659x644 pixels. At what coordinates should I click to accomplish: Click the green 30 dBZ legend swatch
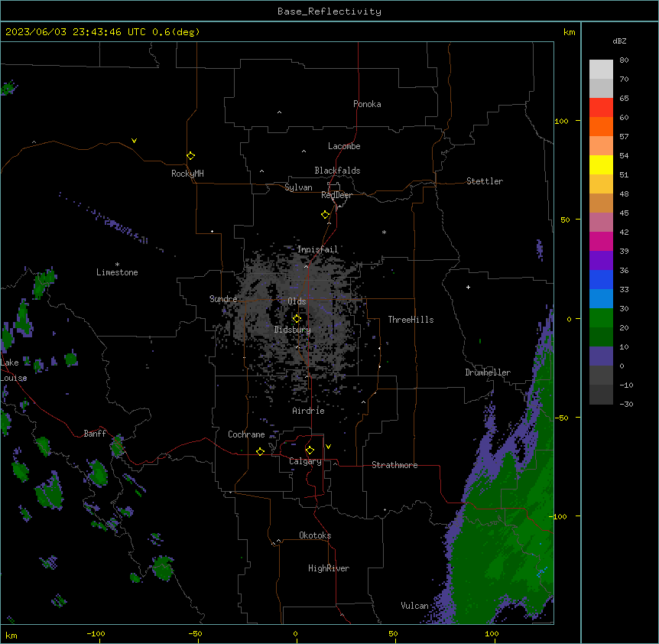click(x=601, y=318)
